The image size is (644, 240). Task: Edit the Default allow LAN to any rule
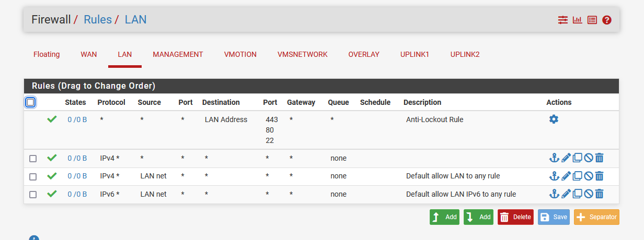tap(566, 176)
